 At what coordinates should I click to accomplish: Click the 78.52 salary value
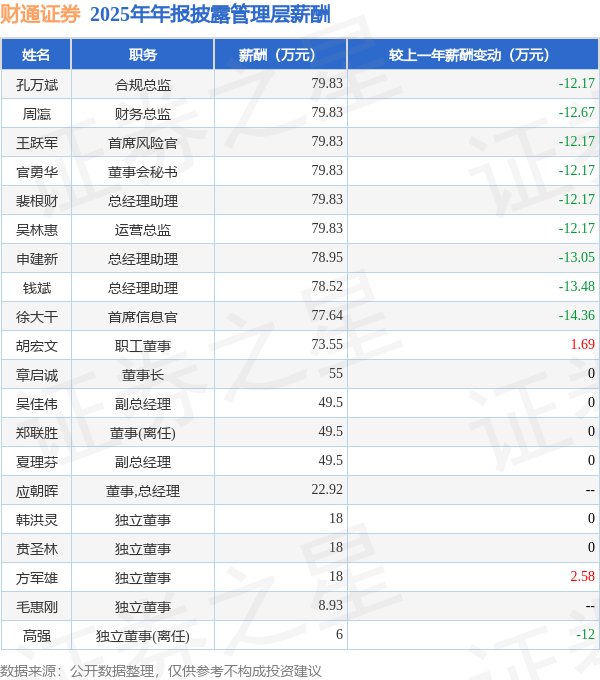pyautogui.click(x=327, y=286)
